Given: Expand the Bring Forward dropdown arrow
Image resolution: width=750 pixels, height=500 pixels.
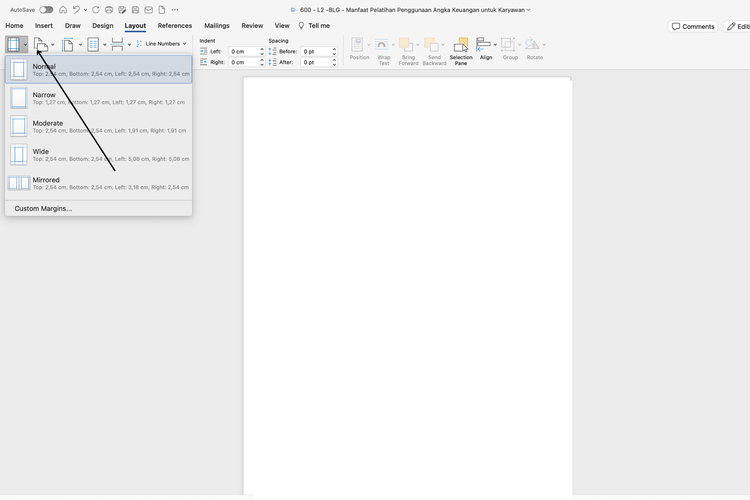Looking at the screenshot, I should tap(418, 44).
